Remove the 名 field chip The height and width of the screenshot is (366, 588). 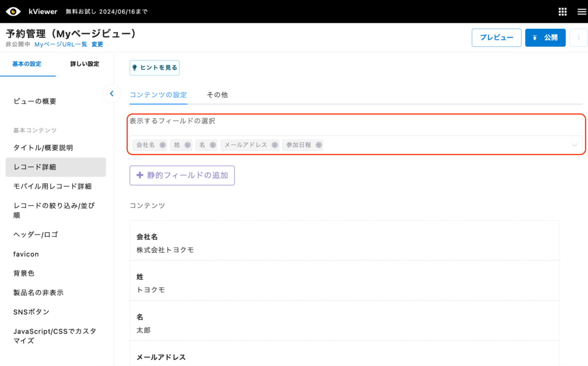click(213, 145)
